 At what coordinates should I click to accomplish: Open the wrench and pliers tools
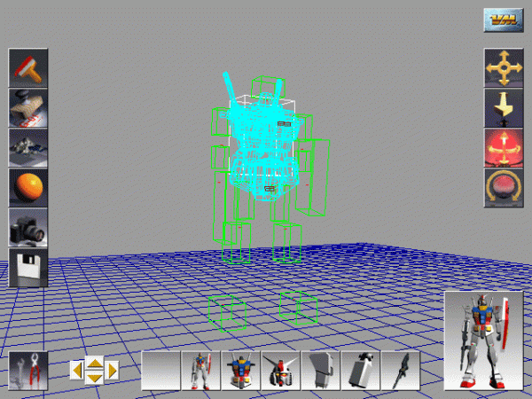28,371
